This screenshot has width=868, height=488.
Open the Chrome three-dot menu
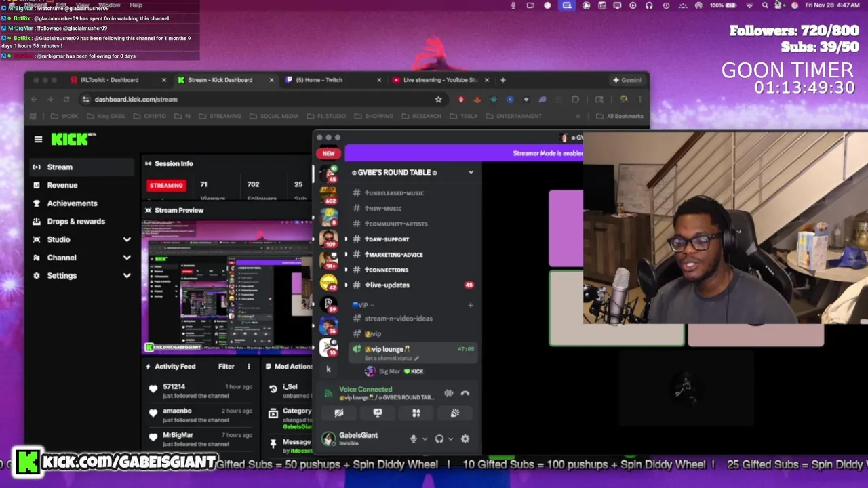click(x=640, y=99)
